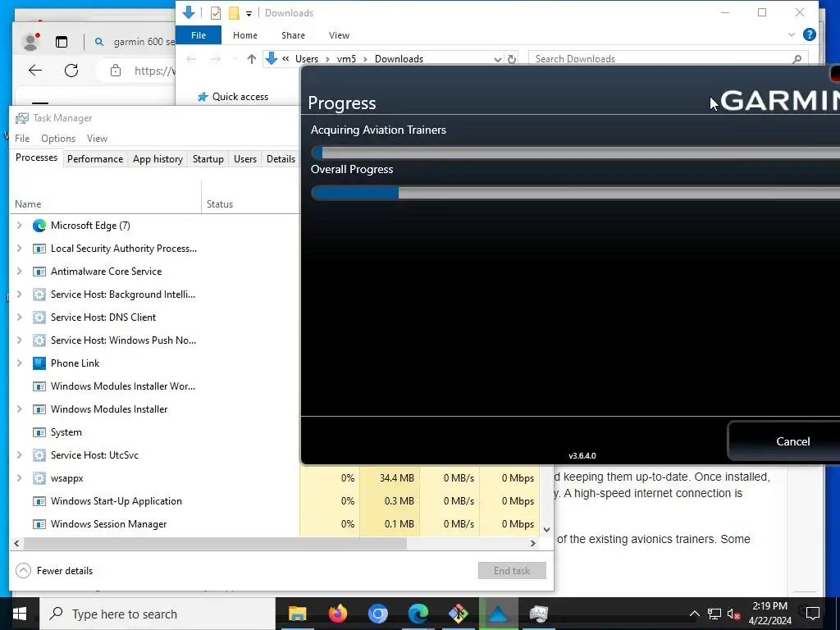Screen dimensions: 840x630
Task: Expand Windows Modules Installer row
Action: click(x=20, y=409)
